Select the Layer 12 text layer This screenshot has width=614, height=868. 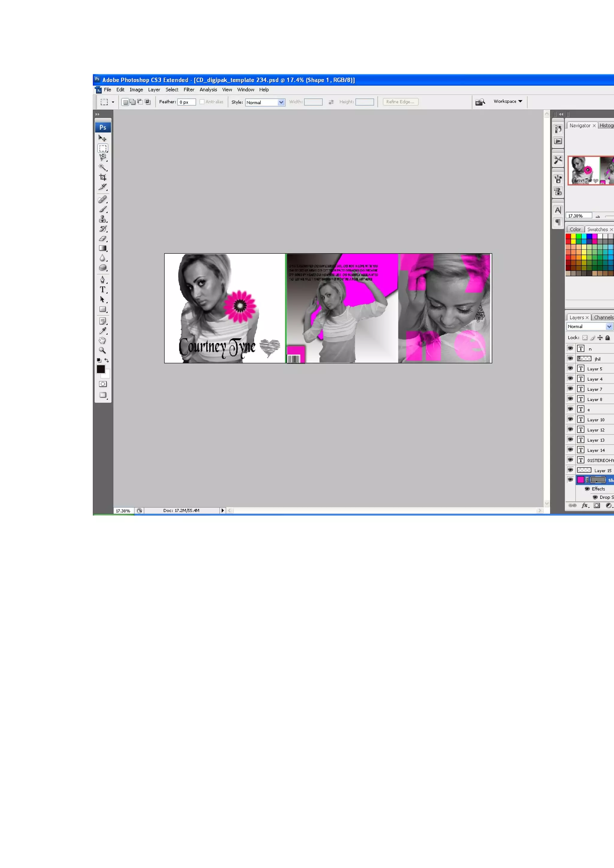(595, 430)
